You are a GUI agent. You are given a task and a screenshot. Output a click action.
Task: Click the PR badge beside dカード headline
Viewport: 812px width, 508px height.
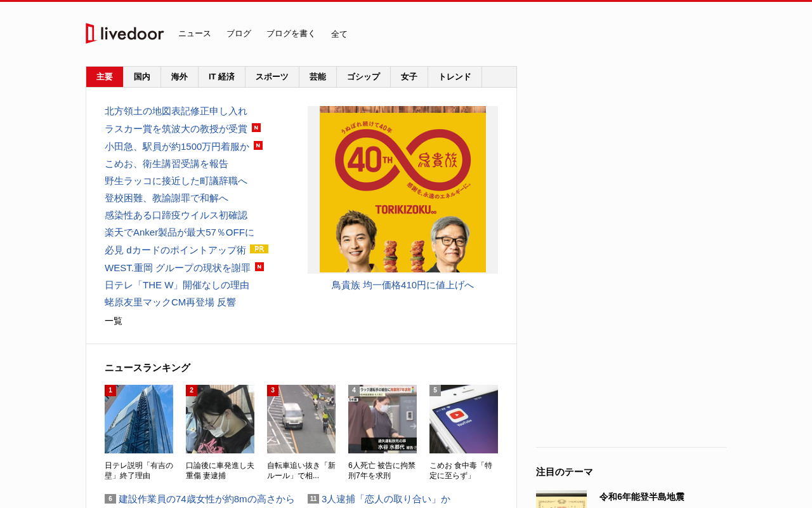pos(259,249)
